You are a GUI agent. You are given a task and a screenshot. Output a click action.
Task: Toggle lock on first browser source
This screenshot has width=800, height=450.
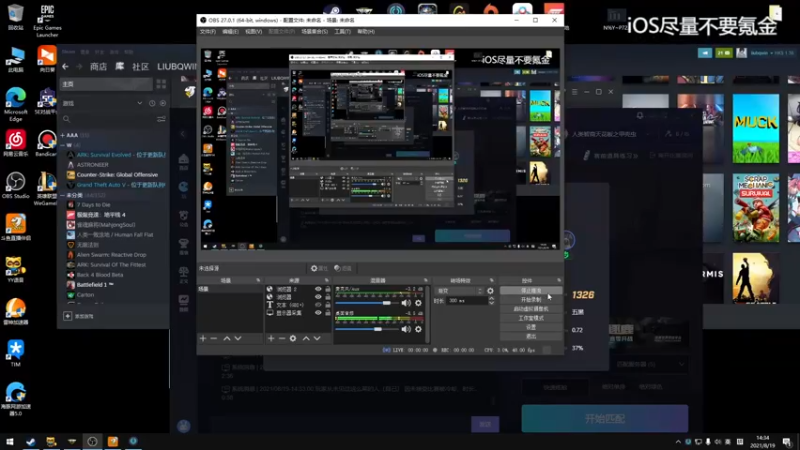pyautogui.click(x=328, y=289)
